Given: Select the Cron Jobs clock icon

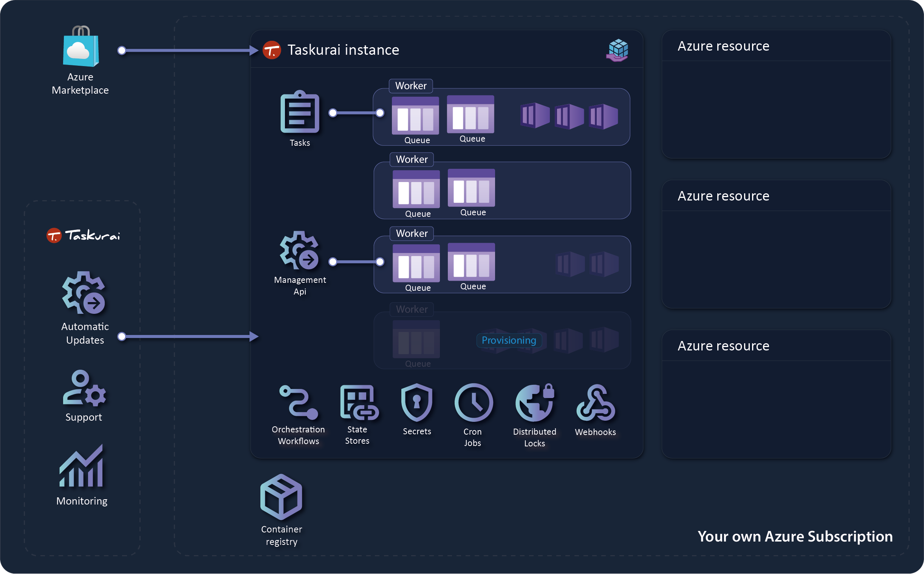Looking at the screenshot, I should point(474,403).
